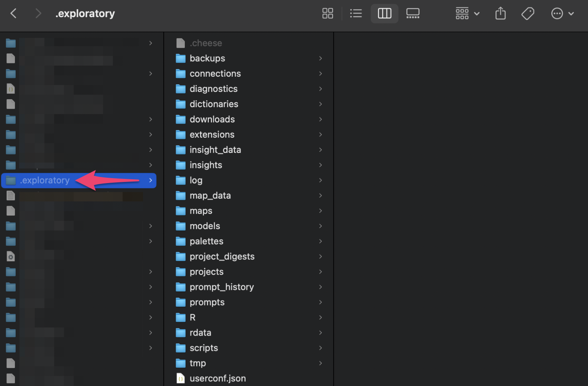Image resolution: width=588 pixels, height=386 pixels.
Task: Select the extensions folder name
Action: coord(212,135)
